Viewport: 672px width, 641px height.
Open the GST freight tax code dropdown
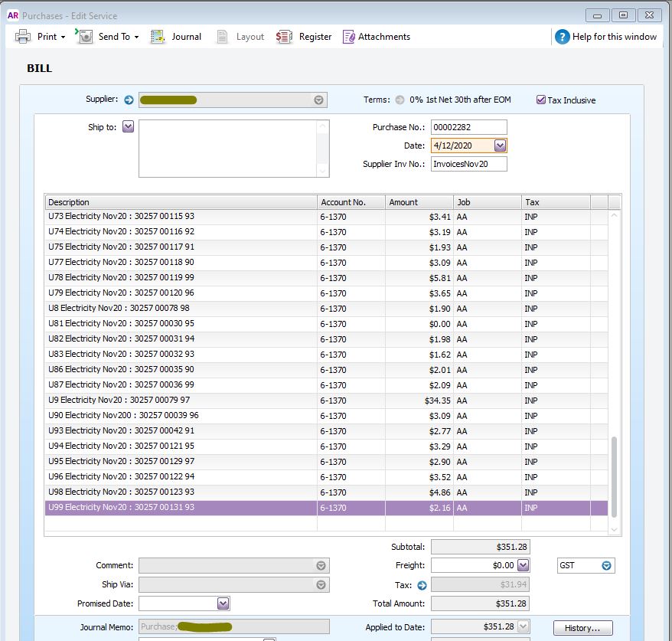click(x=606, y=565)
